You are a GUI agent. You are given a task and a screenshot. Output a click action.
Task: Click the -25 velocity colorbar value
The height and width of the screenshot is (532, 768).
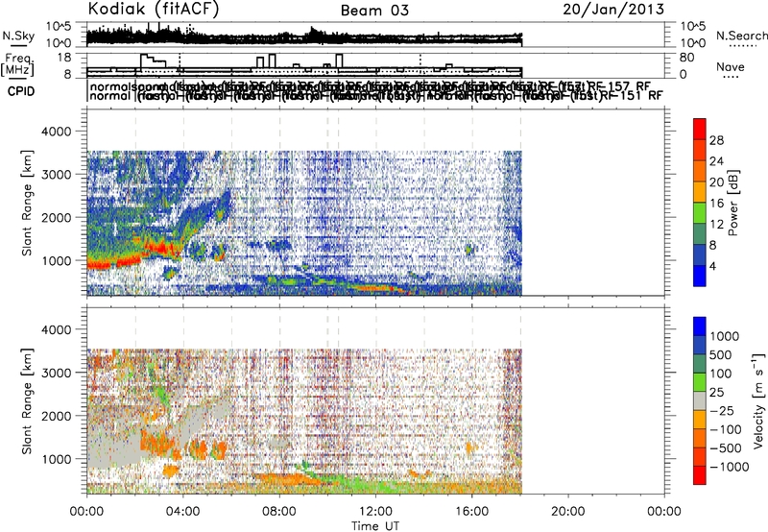click(x=722, y=410)
